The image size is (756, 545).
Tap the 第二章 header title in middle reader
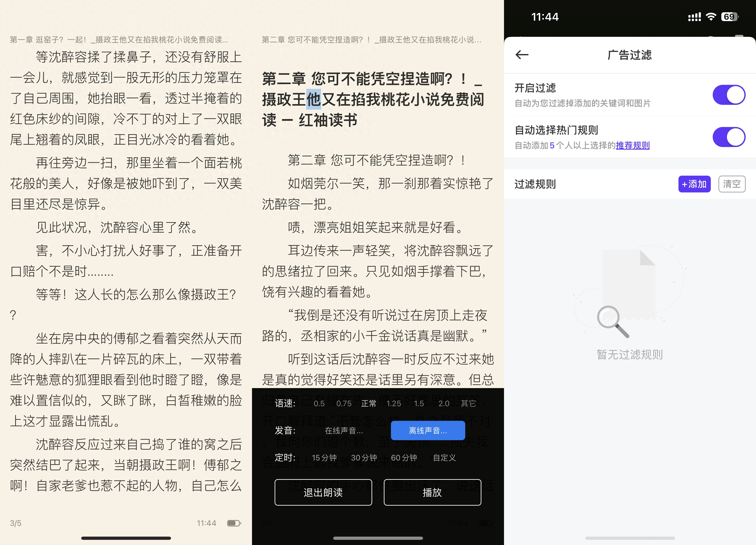[372, 40]
